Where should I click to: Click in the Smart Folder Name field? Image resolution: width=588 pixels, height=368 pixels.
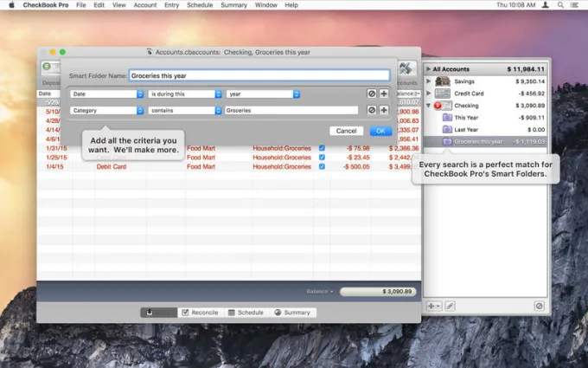259,75
